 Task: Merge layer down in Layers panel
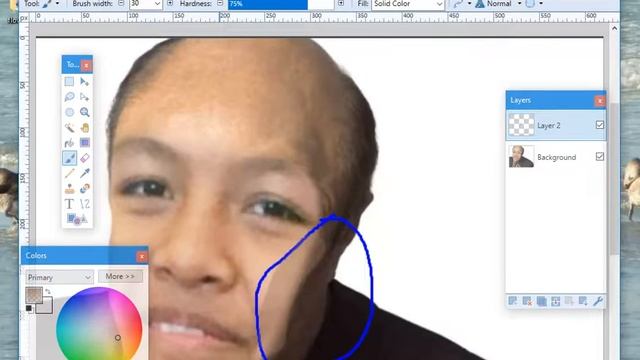[x=555, y=301]
